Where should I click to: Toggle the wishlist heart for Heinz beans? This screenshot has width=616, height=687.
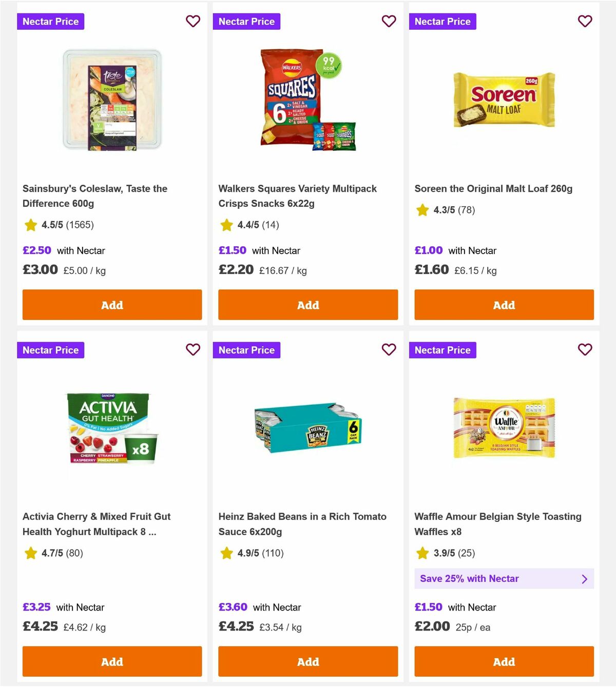pos(389,350)
